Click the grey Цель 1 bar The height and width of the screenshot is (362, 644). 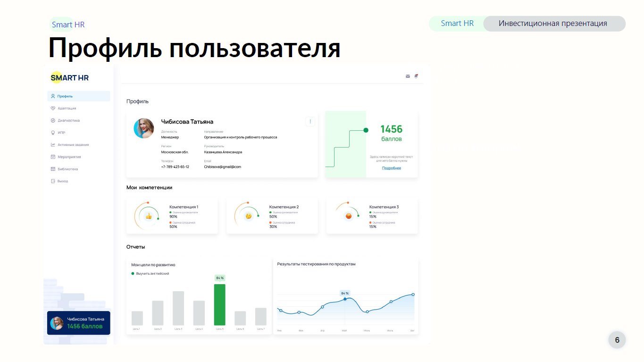[x=137, y=318]
